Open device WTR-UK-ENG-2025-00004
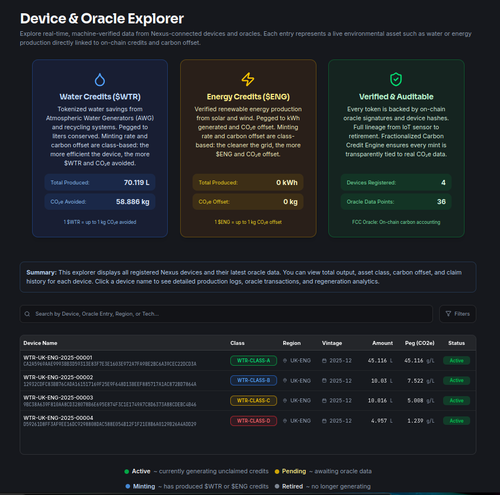Screen dimensions: 500x495 [x=58, y=418]
